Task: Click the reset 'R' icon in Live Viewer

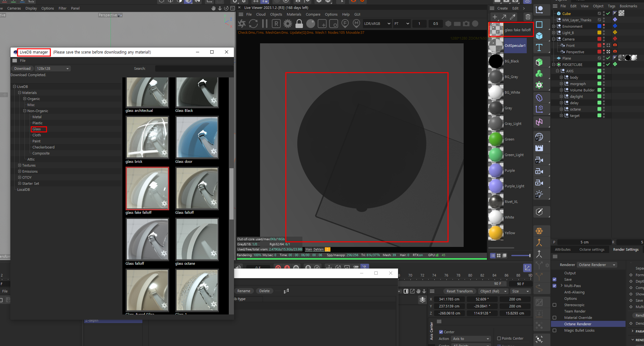Action: (276, 24)
